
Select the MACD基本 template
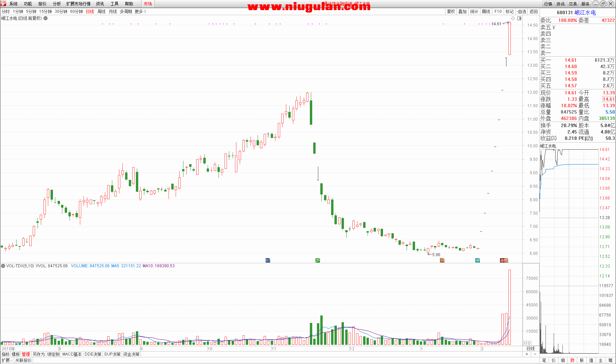(x=72, y=354)
